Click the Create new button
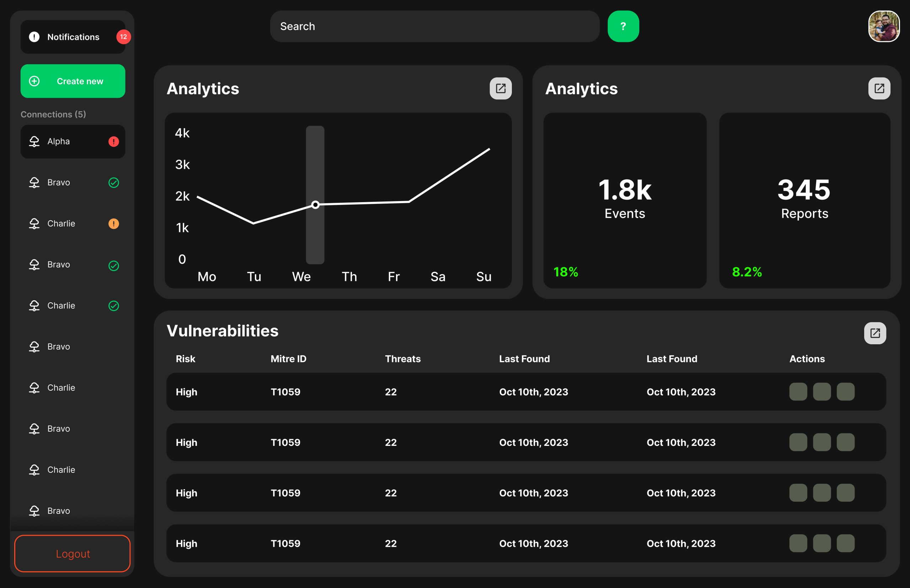 [73, 81]
